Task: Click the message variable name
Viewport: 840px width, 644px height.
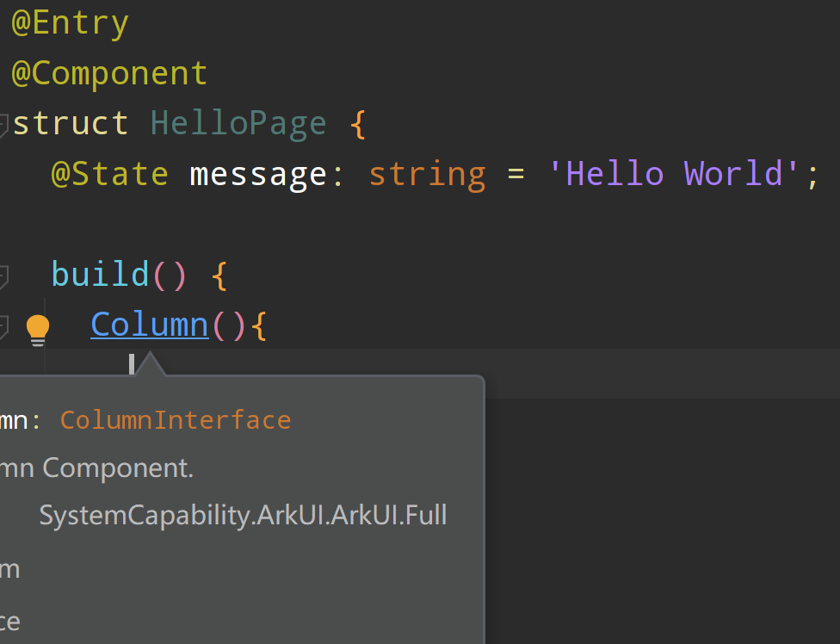Action: pyautogui.click(x=258, y=174)
